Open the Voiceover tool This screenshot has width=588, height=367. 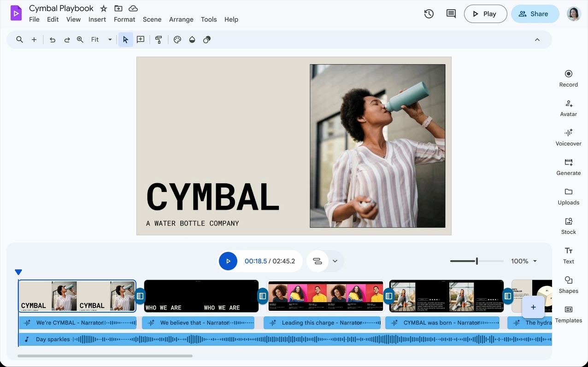click(x=568, y=137)
